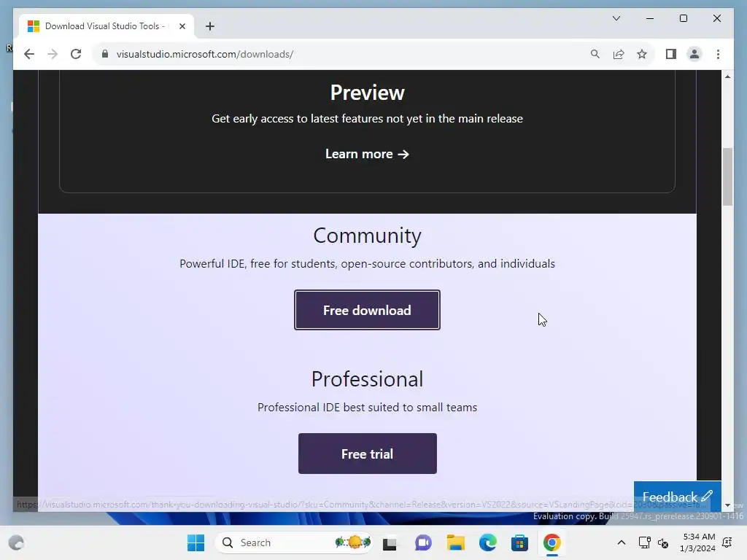747x560 pixels.
Task: Open Task View from the taskbar
Action: (x=390, y=542)
